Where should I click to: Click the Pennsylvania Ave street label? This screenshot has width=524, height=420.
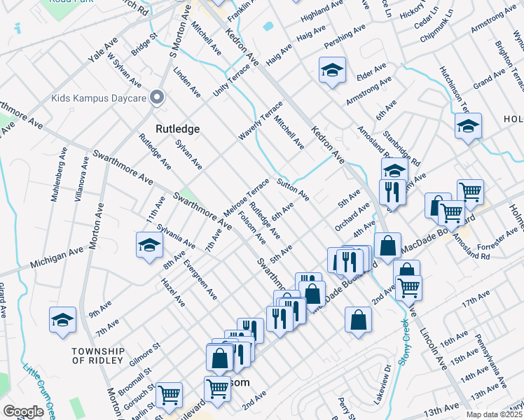coord(490,361)
